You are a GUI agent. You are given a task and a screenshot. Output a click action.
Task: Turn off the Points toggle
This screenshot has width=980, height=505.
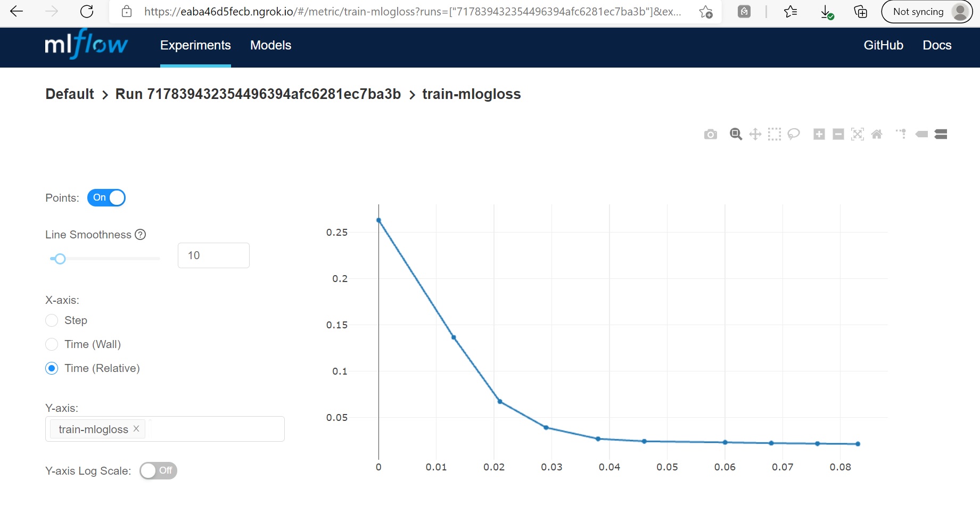(106, 197)
